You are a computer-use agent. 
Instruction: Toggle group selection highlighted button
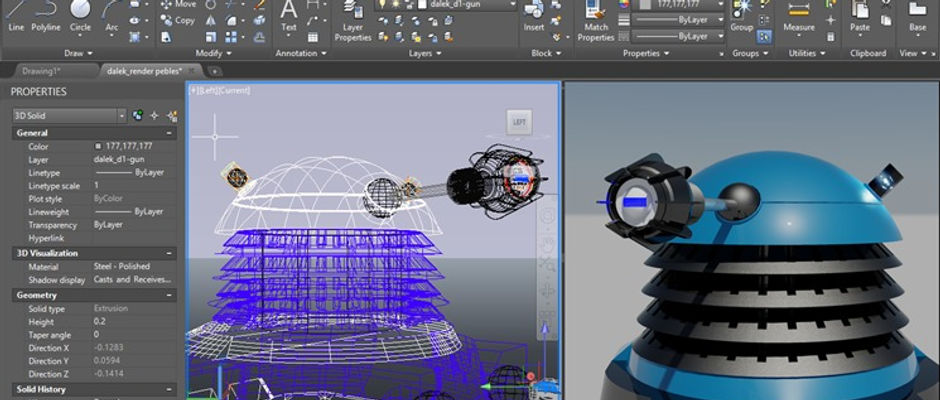764,37
